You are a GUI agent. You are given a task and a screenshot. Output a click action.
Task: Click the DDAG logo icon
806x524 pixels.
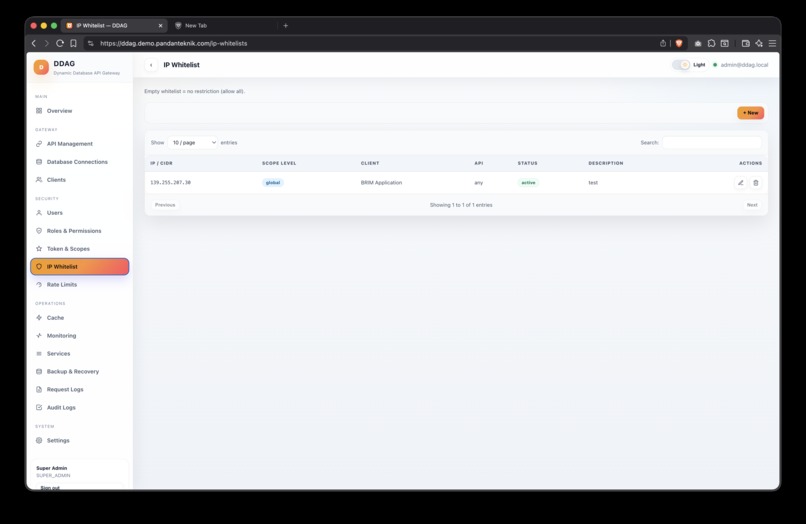tap(41, 67)
